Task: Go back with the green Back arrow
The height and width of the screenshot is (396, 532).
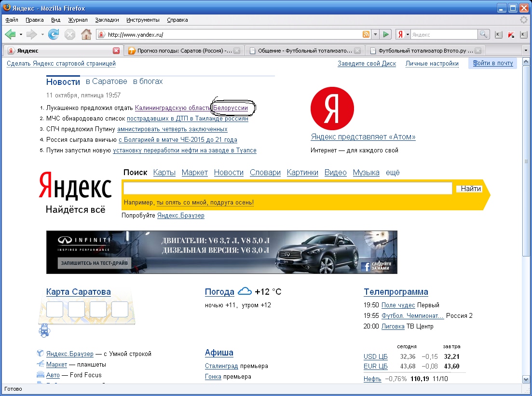Action: pyautogui.click(x=11, y=34)
